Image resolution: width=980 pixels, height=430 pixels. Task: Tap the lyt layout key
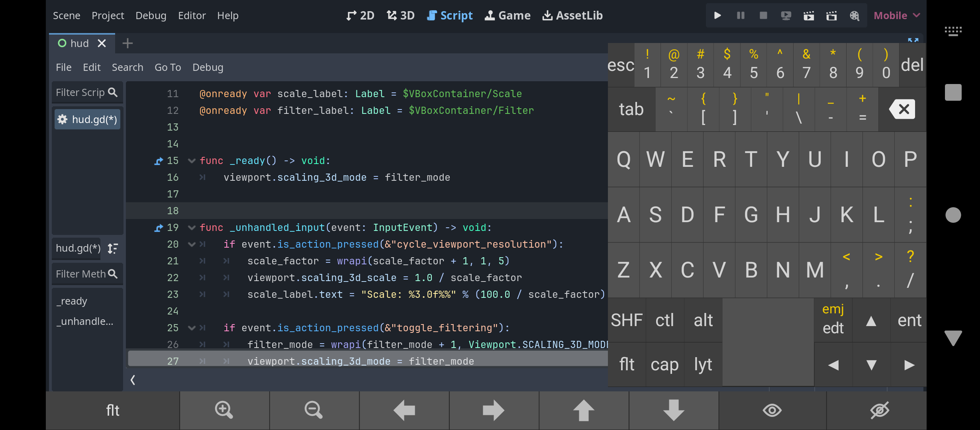coord(703,364)
